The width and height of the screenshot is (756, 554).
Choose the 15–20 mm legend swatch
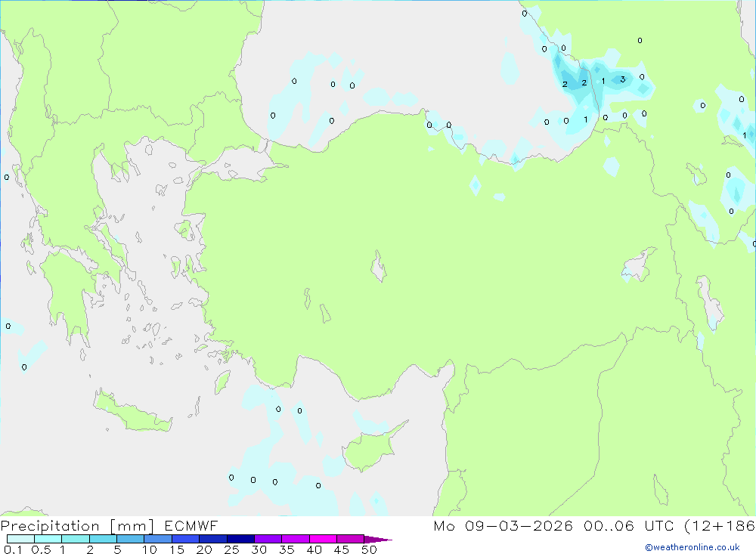[x=186, y=539]
